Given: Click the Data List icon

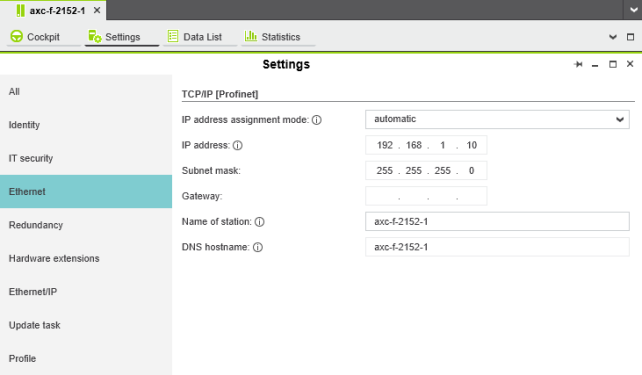Looking at the screenshot, I should (x=173, y=36).
